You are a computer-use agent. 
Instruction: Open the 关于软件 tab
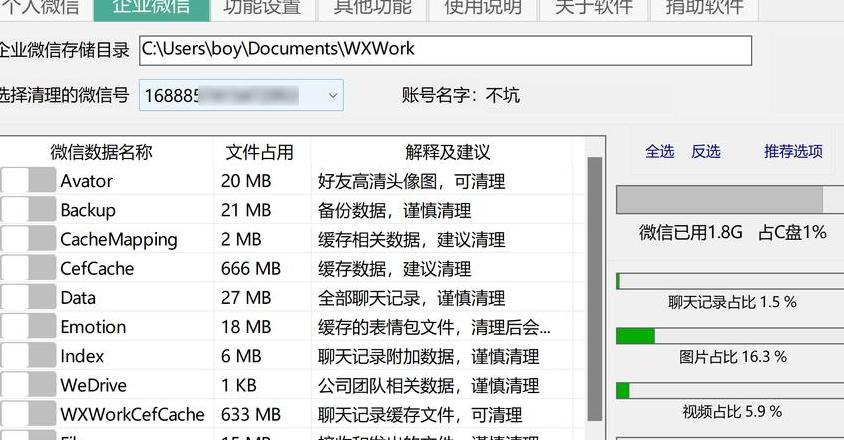click(594, 9)
